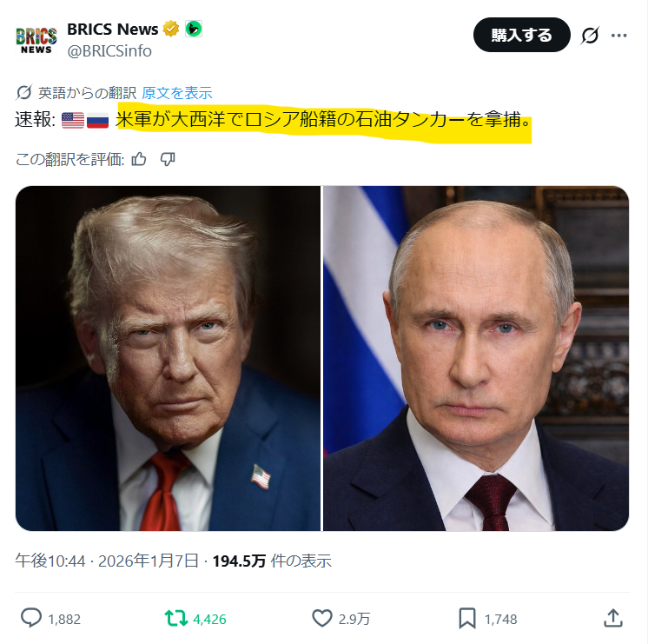Image resolution: width=648 pixels, height=644 pixels.
Task: Click the post timestamp 午後10:44 · 2026年1月7日
Action: [107, 561]
